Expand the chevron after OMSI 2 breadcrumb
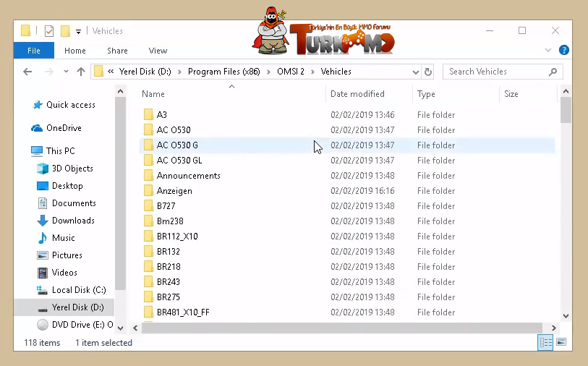 tap(312, 72)
